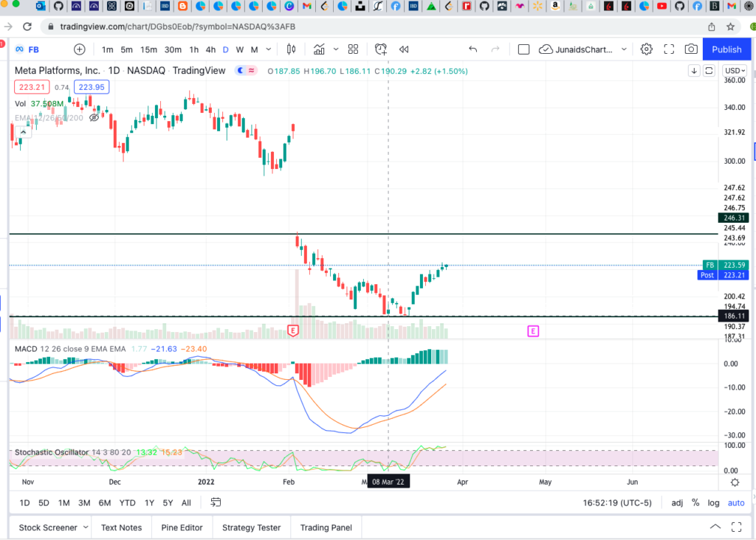Toggle percent scale mode

(x=695, y=502)
